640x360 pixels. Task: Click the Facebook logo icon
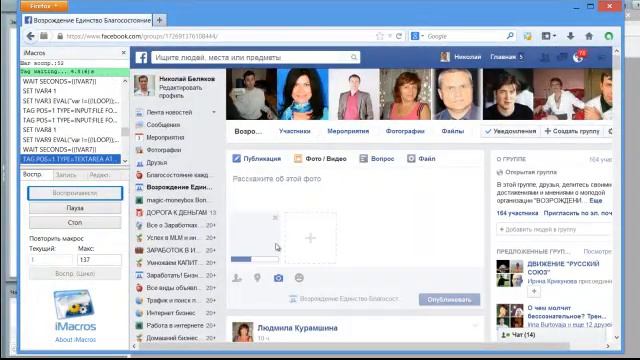coord(141,58)
